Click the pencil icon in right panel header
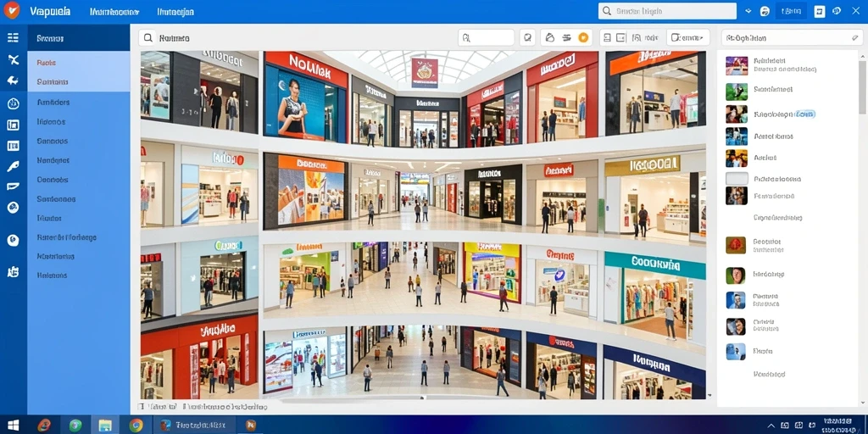Image resolution: width=868 pixels, height=434 pixels. [854, 37]
